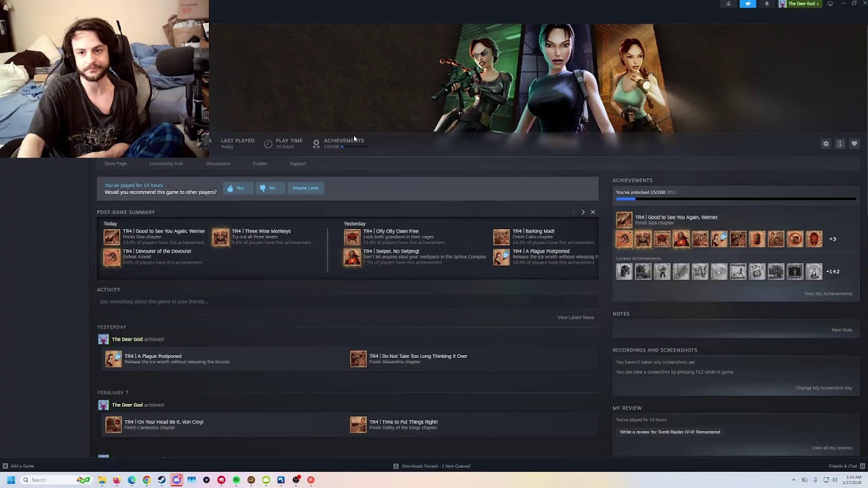Open the Community Hub tab
Viewport: 868px width, 488px height.
166,163
